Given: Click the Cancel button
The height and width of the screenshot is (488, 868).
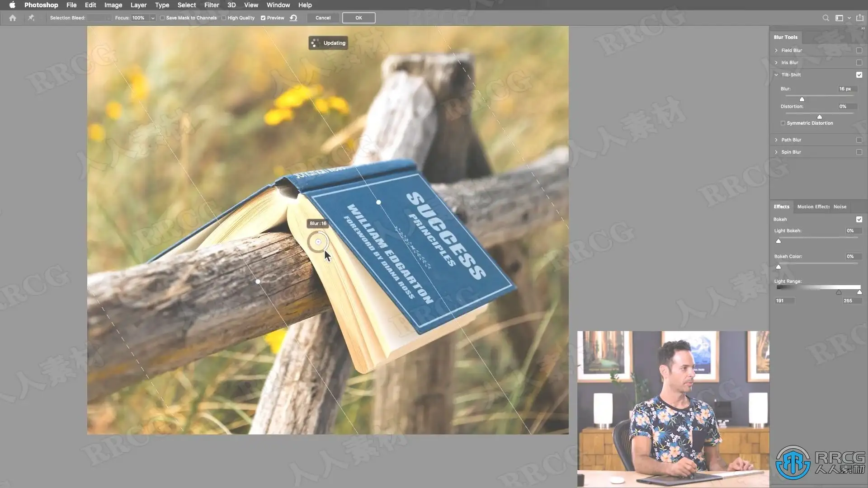Looking at the screenshot, I should tap(323, 18).
